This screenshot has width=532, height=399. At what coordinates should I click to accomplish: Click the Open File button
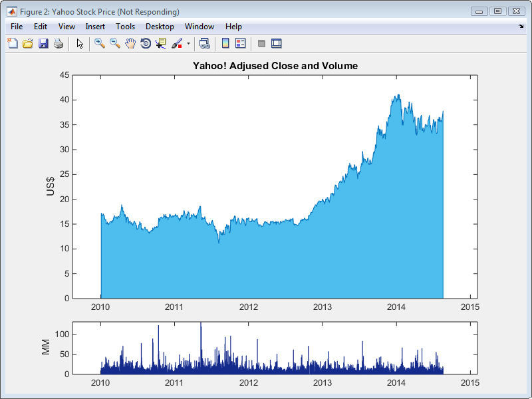pos(28,43)
